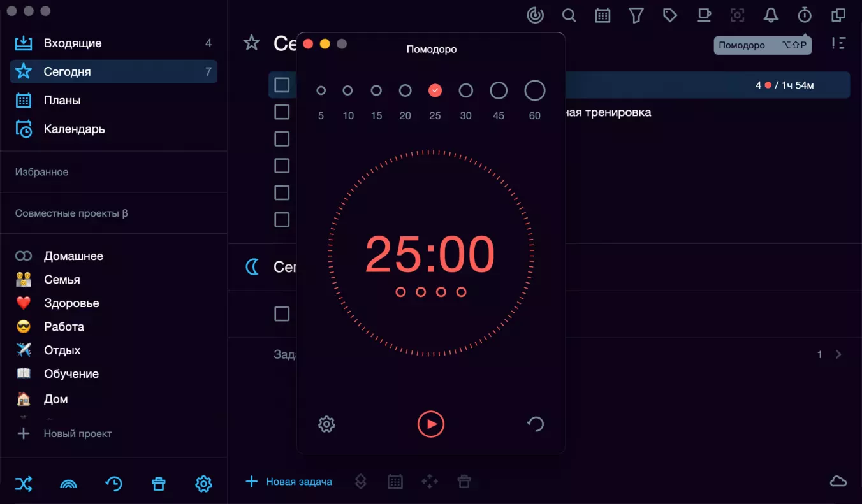The image size is (862, 504).
Task: Open Входящие inbox in the sidebar
Action: pyautogui.click(x=113, y=43)
